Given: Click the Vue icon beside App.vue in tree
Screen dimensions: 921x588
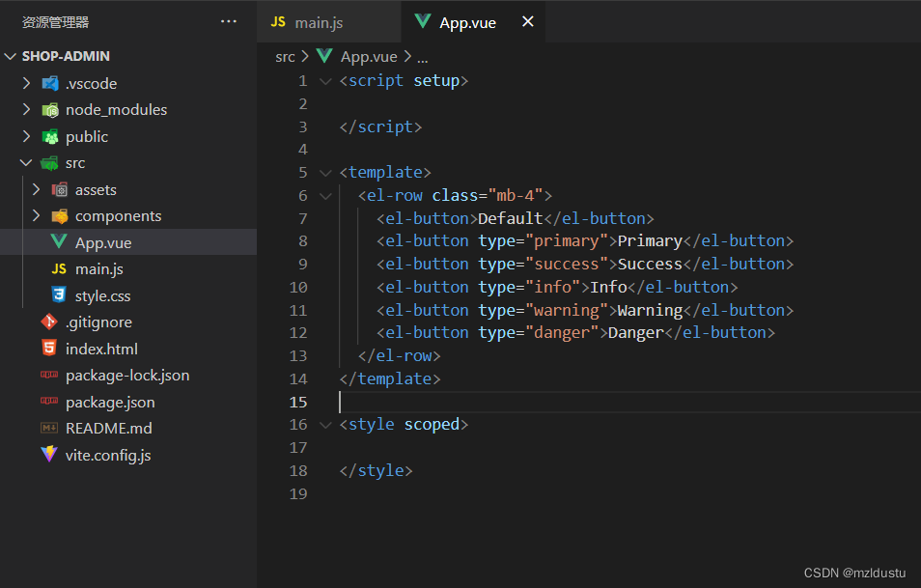Looking at the screenshot, I should 59,241.
